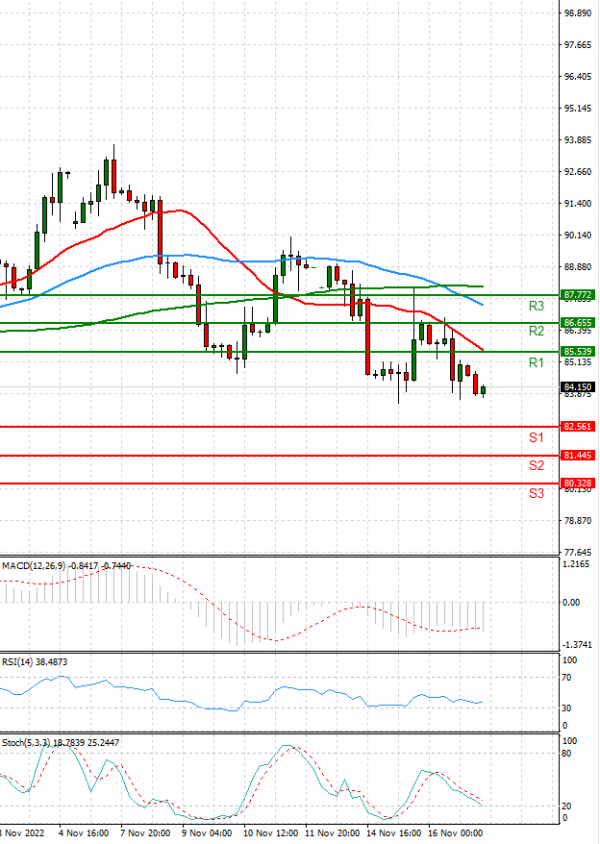This screenshot has height=844, width=600.
Task: Click the 97.665 price axis value
Action: pos(577,45)
